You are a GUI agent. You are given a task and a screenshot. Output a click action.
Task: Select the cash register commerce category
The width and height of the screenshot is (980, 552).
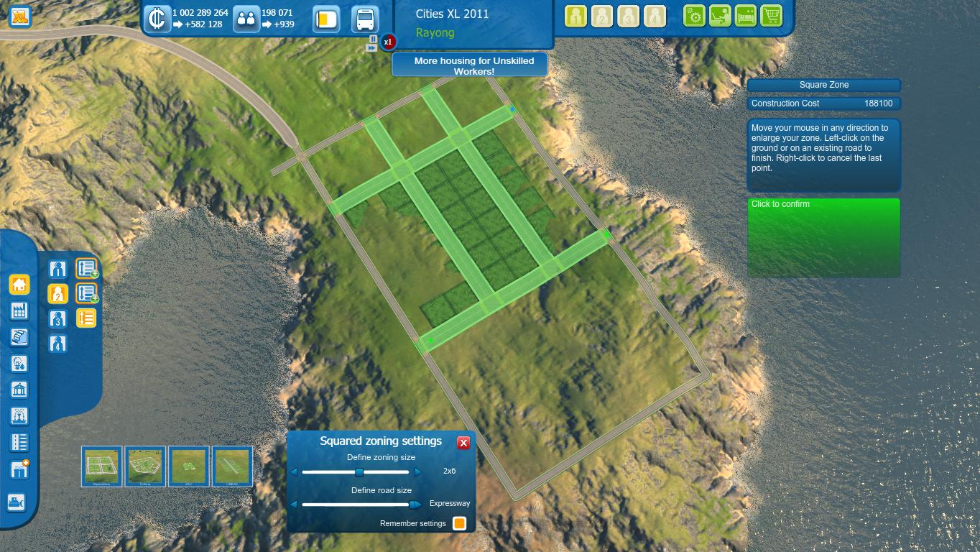point(19,337)
